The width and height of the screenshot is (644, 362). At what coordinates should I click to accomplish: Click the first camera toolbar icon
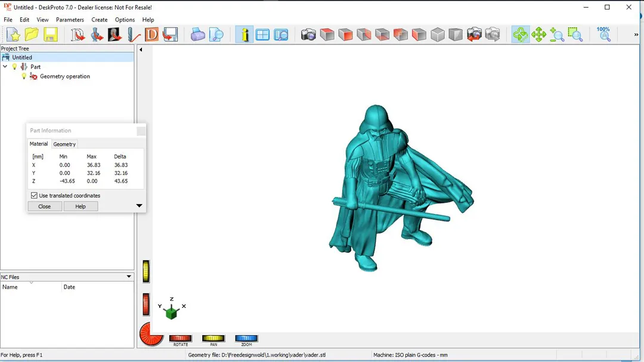308,35
